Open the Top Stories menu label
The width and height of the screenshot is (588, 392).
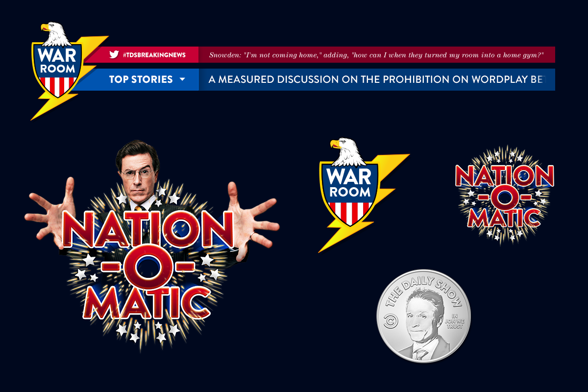click(x=141, y=79)
